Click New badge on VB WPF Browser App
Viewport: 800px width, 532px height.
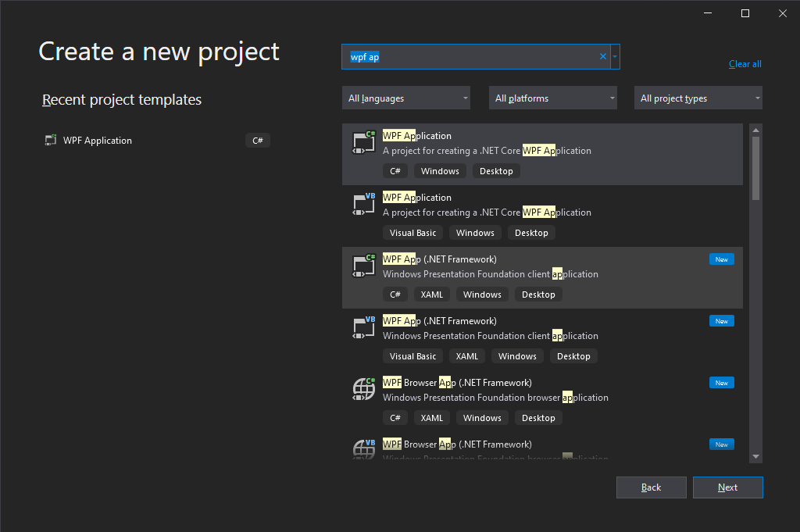[721, 445]
